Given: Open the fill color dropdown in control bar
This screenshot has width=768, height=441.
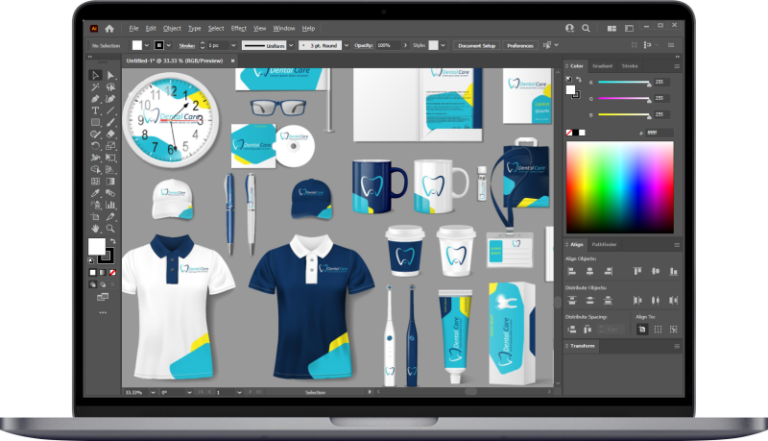Looking at the screenshot, I should click(x=146, y=45).
